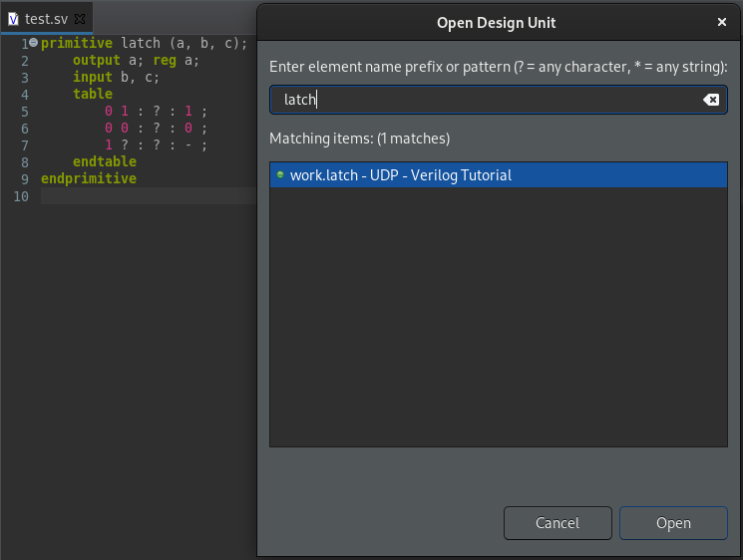Click the 'table' keyword in code
This screenshot has width=743, height=560.
point(93,94)
